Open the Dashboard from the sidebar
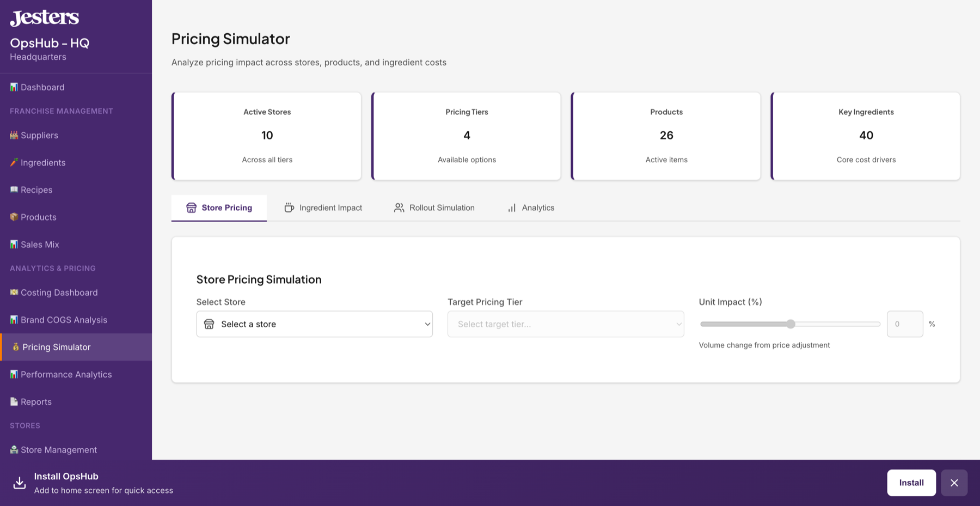980x506 pixels. [42, 87]
